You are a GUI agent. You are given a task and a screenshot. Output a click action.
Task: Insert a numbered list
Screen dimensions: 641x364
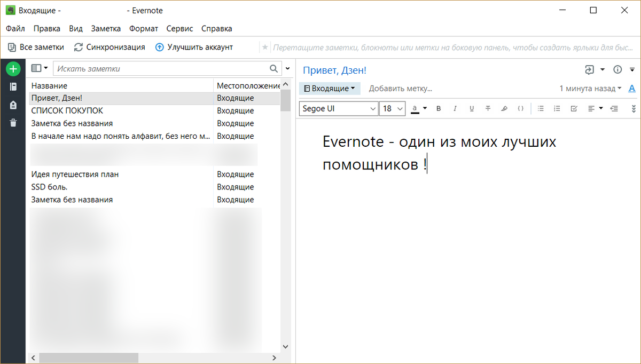pyautogui.click(x=557, y=108)
